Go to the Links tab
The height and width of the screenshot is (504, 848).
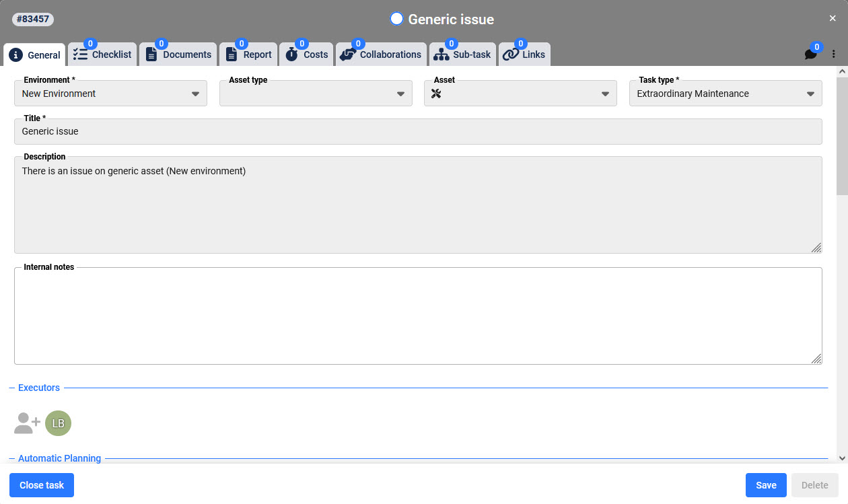tap(524, 55)
